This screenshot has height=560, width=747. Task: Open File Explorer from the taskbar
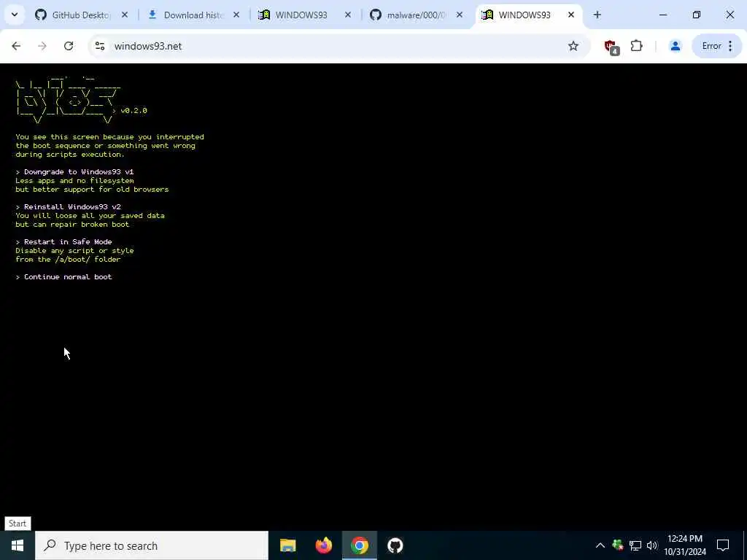287,545
